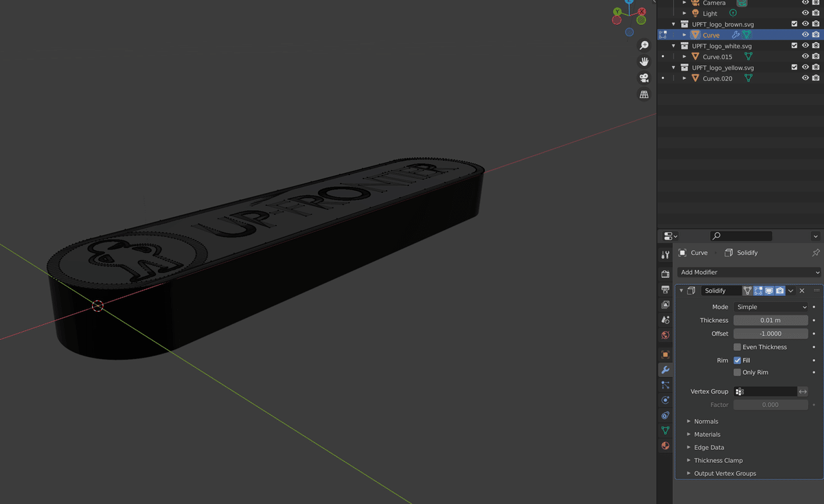
Task: Click the green Y axis on navigation gizmo
Action: click(x=617, y=12)
